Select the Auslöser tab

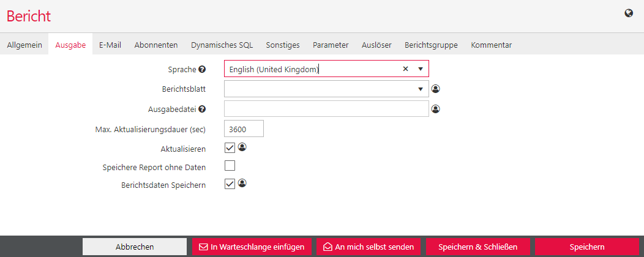[x=376, y=45]
